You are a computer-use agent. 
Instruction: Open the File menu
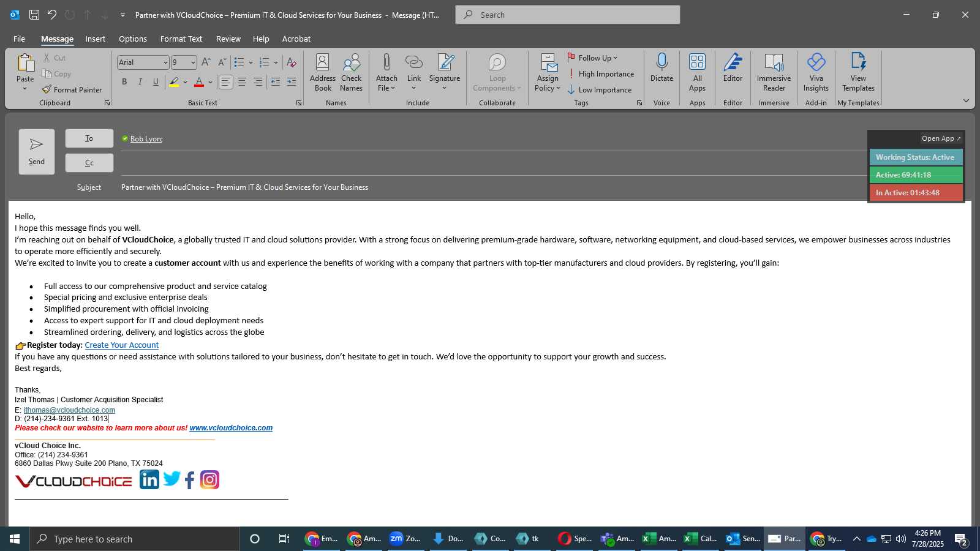[19, 39]
